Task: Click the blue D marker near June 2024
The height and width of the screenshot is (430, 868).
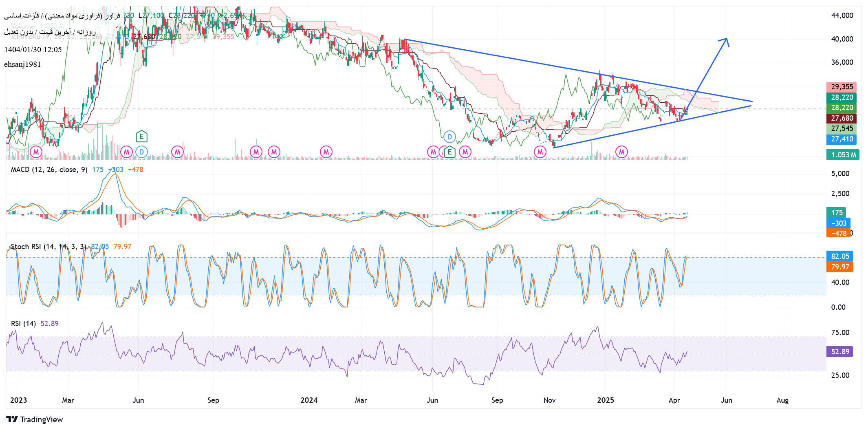Action: [x=449, y=137]
